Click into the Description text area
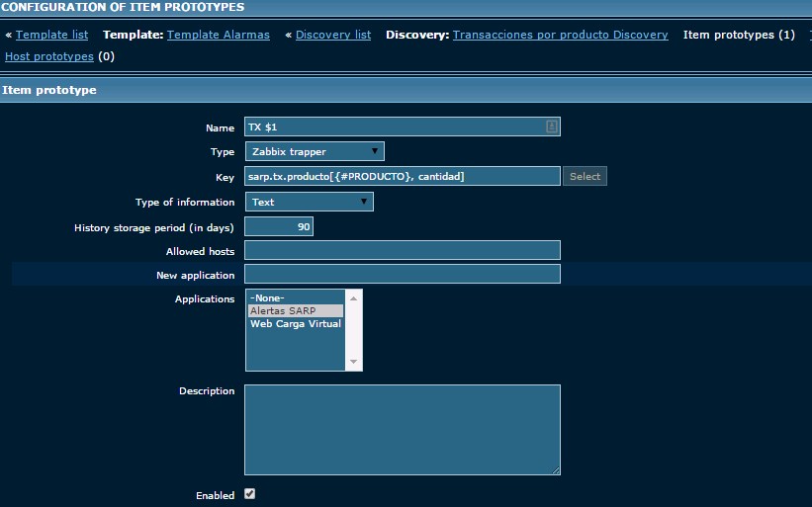 [x=403, y=430]
